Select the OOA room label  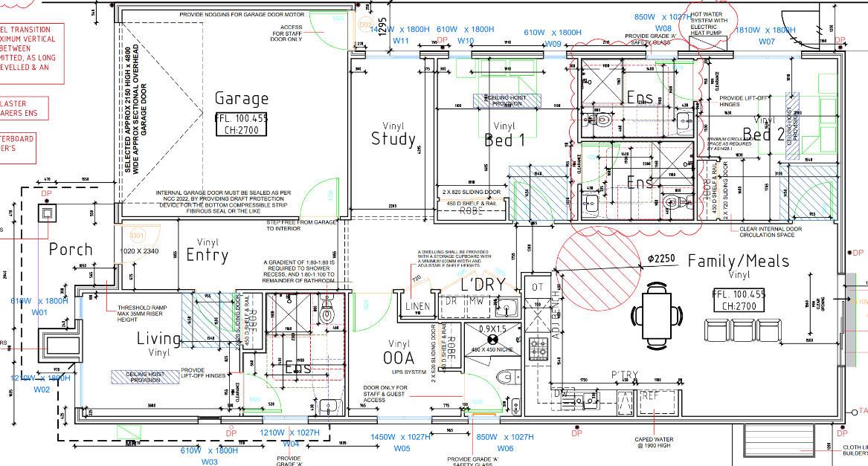[x=399, y=358]
